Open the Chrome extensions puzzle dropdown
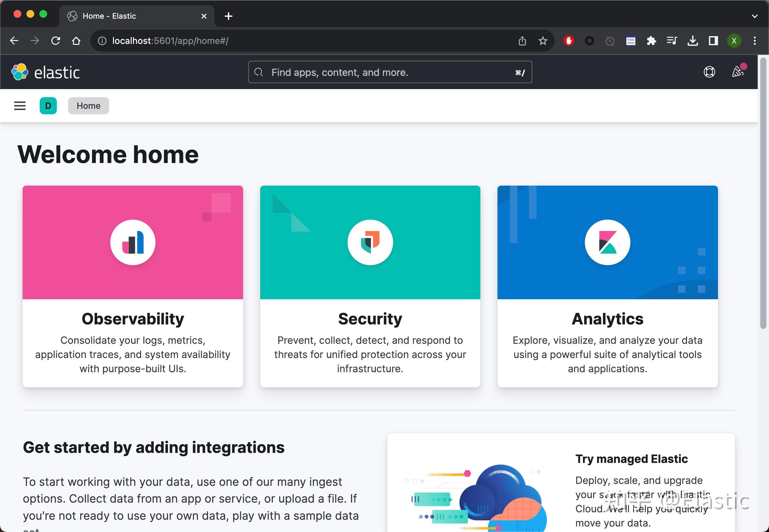This screenshot has width=769, height=532. (651, 41)
